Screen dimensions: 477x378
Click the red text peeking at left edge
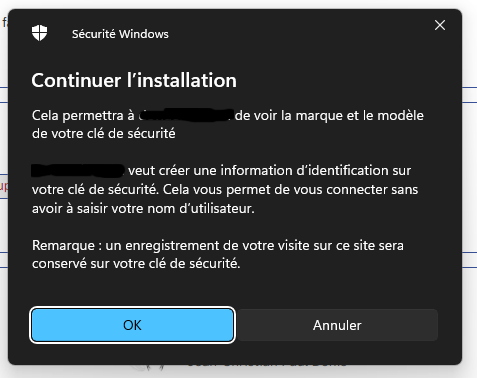[4, 186]
